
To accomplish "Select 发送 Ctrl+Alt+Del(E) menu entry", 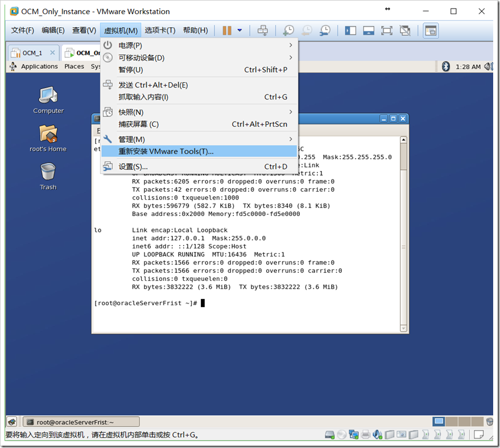I will pyautogui.click(x=199, y=85).
